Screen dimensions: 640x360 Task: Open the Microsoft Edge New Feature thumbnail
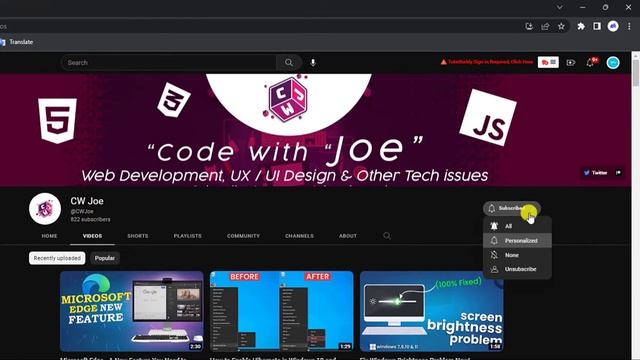click(x=131, y=311)
